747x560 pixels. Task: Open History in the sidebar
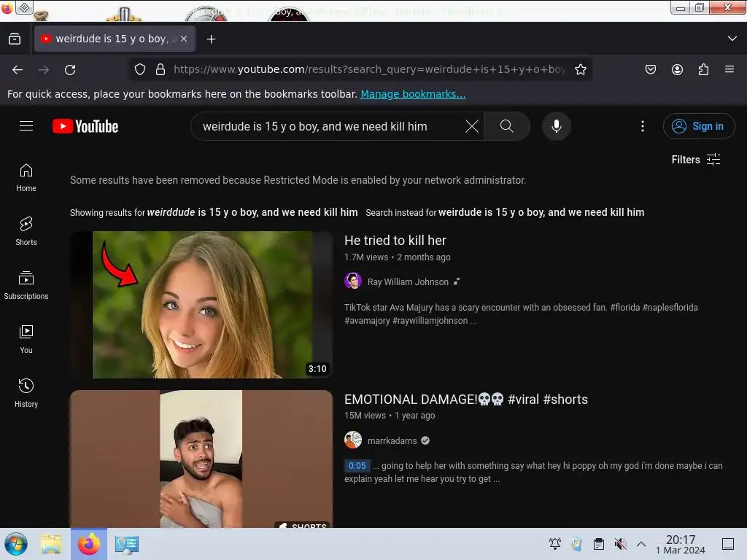26,393
